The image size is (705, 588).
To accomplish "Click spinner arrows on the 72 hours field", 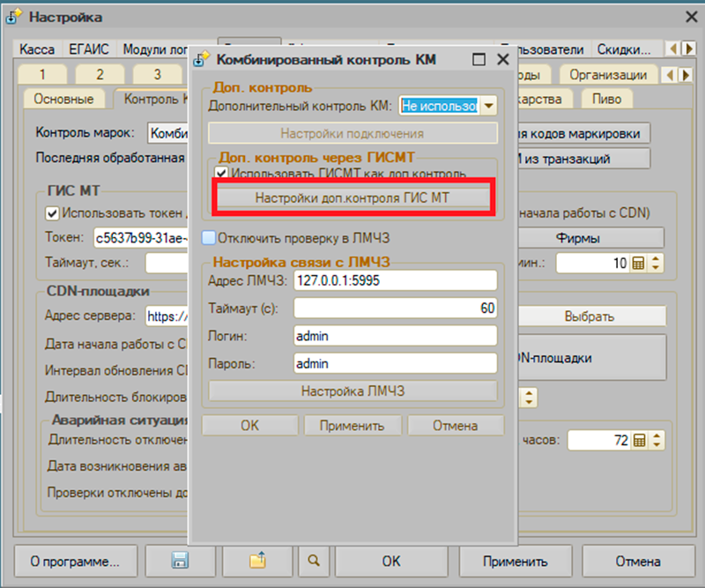I will click(656, 440).
